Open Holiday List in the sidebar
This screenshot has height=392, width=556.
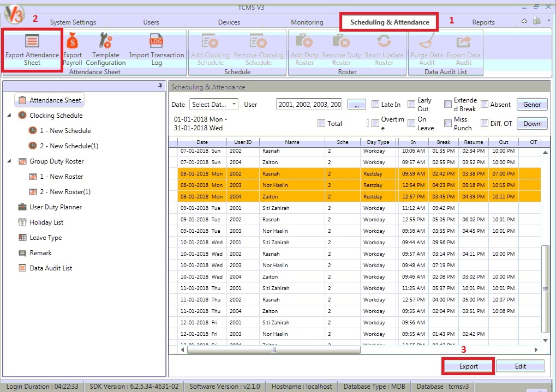pyautogui.click(x=46, y=222)
